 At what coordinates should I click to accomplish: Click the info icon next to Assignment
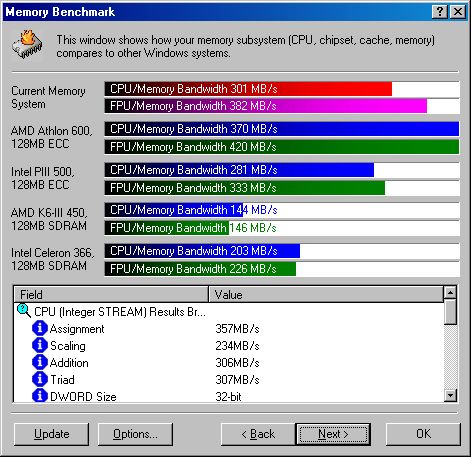(x=40, y=328)
